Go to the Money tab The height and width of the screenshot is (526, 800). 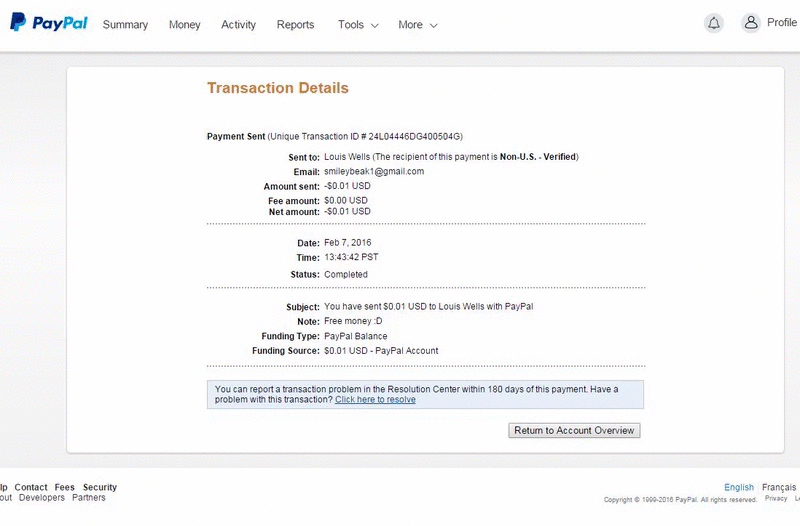pos(184,24)
